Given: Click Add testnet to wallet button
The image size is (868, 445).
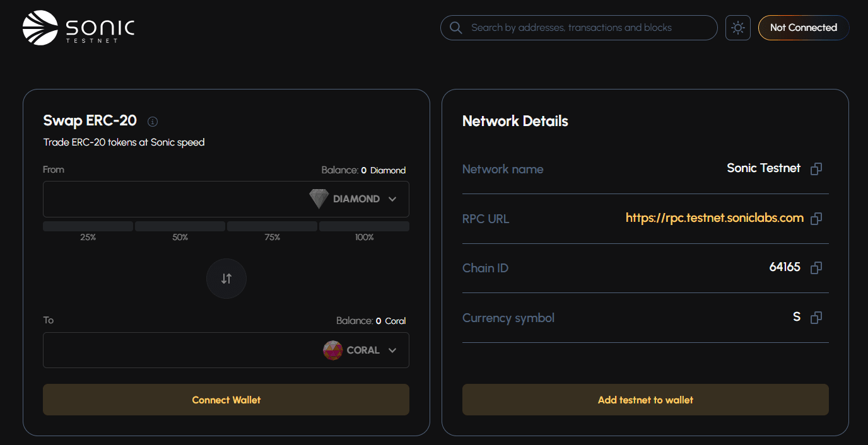Looking at the screenshot, I should click(x=645, y=400).
